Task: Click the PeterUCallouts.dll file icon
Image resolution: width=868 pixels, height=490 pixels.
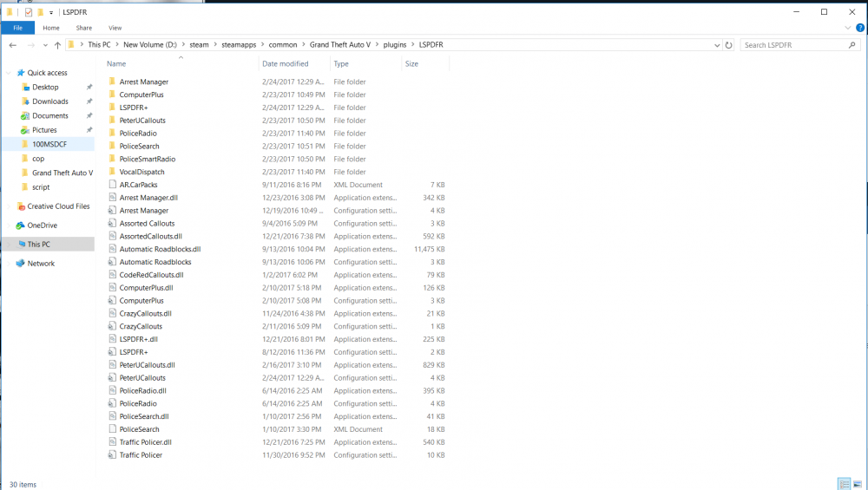Action: (x=112, y=365)
